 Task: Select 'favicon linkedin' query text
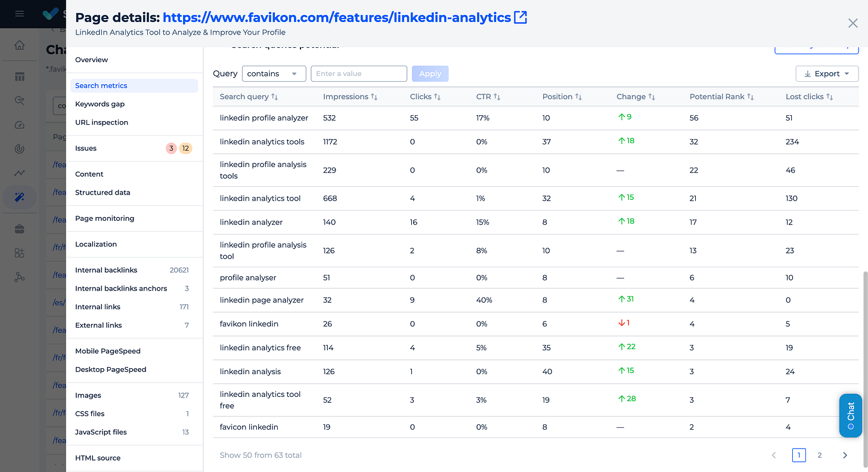point(249,427)
